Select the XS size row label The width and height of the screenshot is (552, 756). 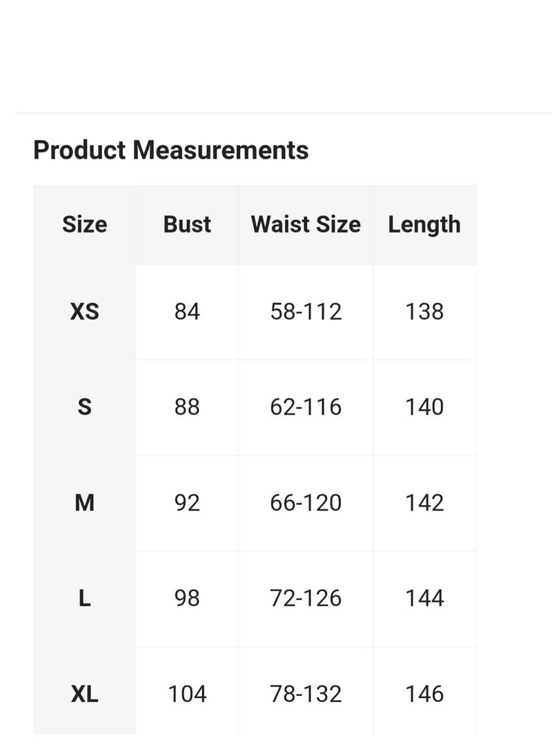click(x=84, y=312)
